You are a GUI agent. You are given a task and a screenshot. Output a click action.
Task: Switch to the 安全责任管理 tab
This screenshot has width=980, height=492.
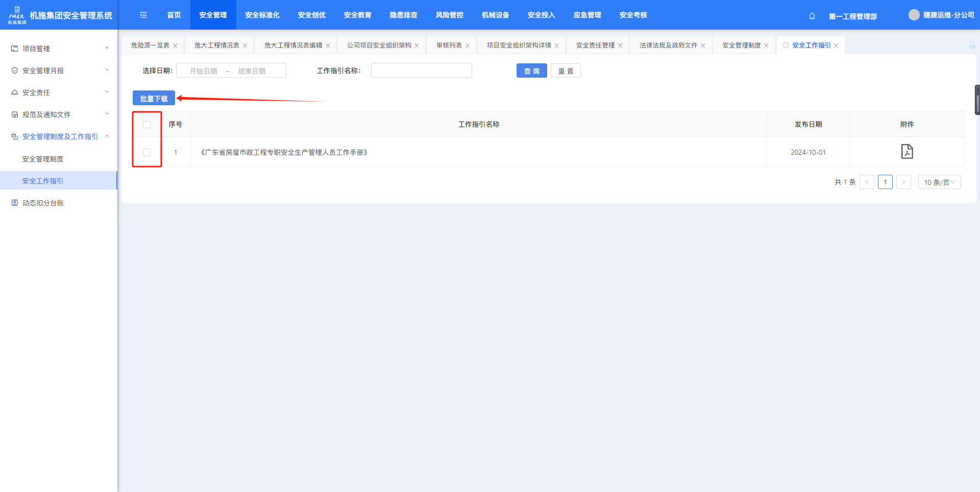click(x=595, y=45)
